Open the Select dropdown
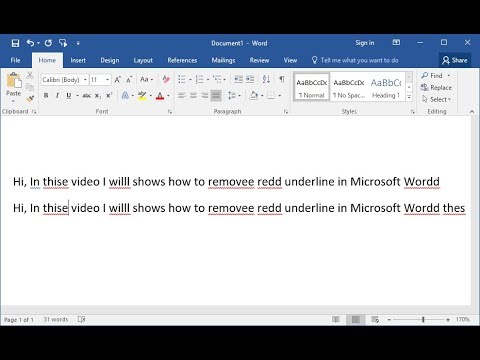Image resolution: width=480 pixels, height=360 pixels. coord(436,99)
